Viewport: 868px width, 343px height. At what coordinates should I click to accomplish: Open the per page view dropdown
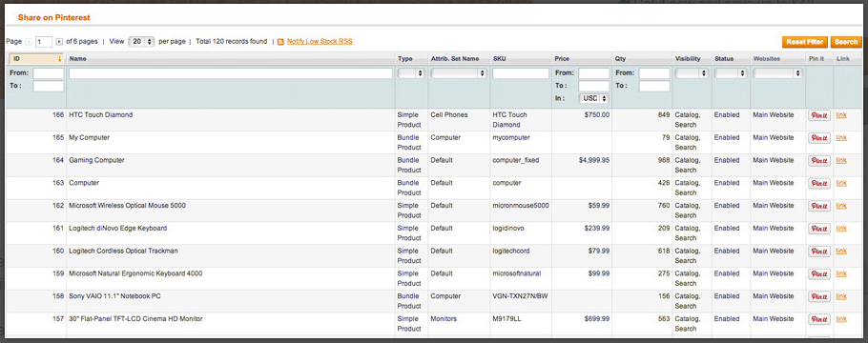pos(141,42)
